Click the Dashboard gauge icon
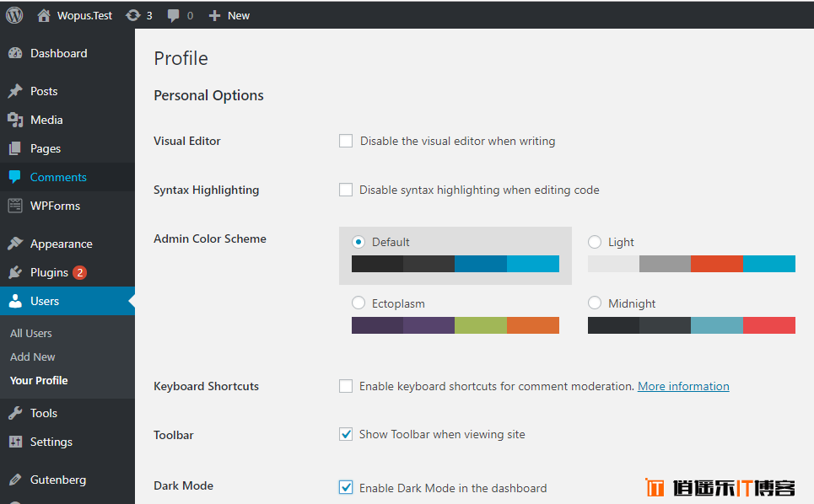The height and width of the screenshot is (504, 814). 15,53
